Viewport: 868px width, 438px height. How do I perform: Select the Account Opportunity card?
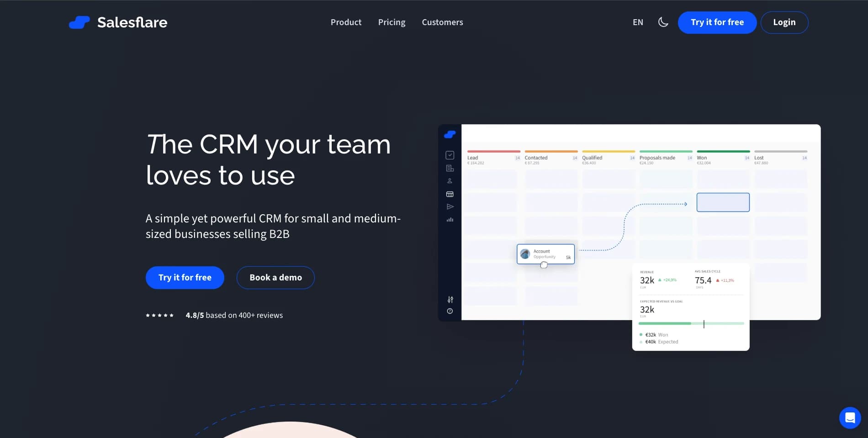click(546, 253)
